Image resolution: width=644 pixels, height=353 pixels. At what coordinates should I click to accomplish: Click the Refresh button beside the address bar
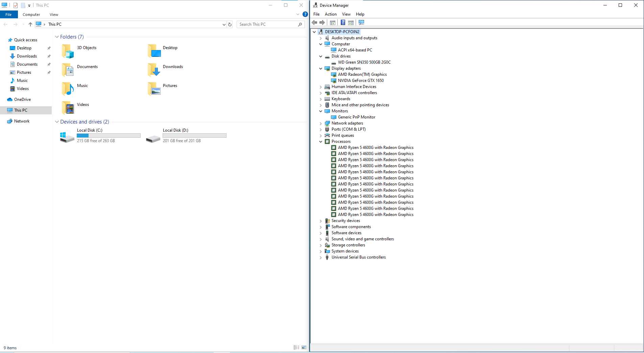(230, 24)
